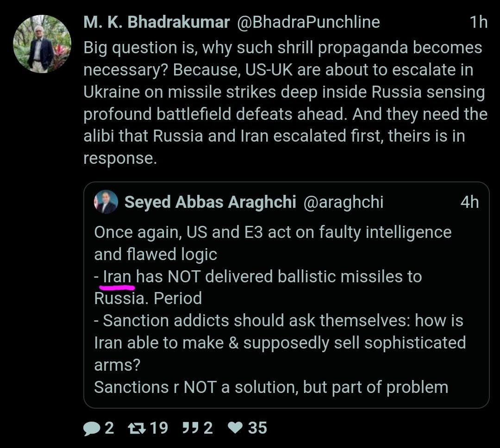Viewport: 500px width, 448px height.
Task: Click the reply speech bubble icon
Action: [x=91, y=428]
